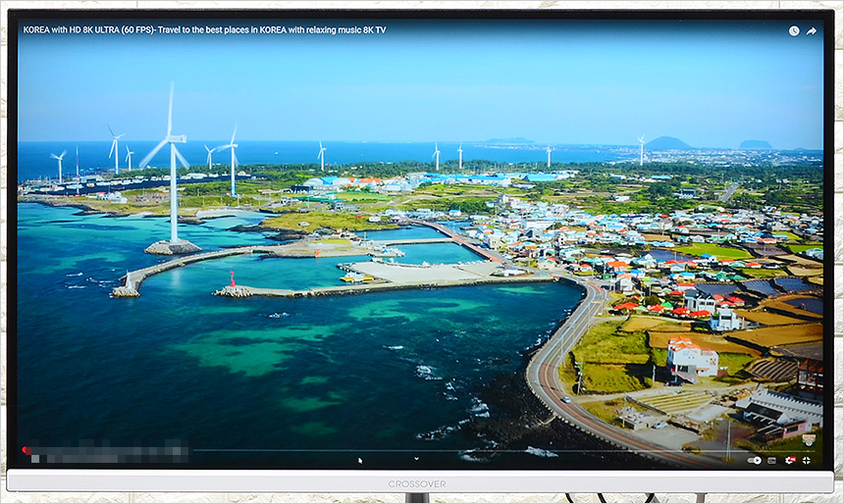Click the channel watermark logo
844x504 pixels.
pos(808,440)
